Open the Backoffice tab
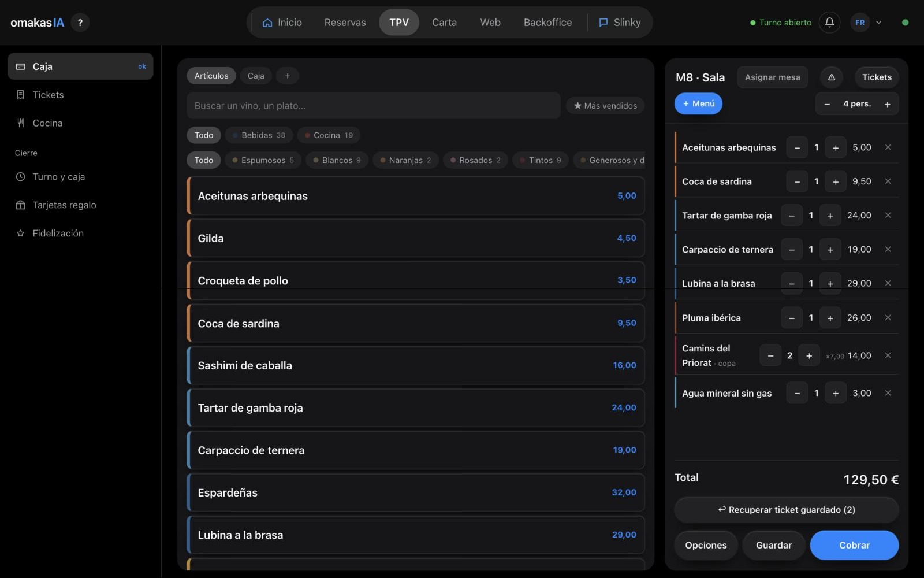This screenshot has width=924, height=578. pos(547,23)
